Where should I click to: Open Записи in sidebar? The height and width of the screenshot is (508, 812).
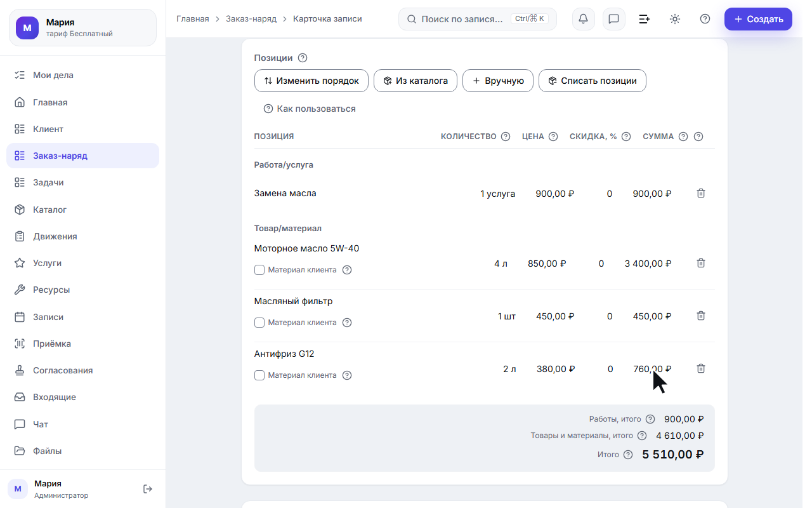pyautogui.click(x=82, y=317)
